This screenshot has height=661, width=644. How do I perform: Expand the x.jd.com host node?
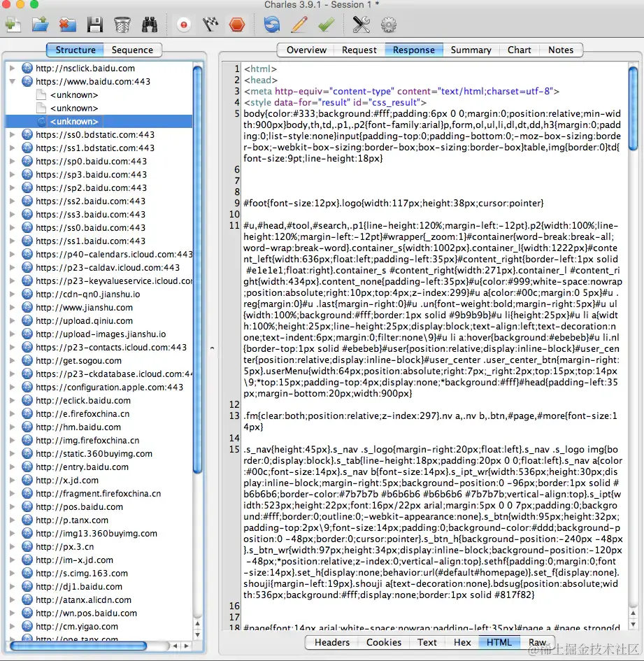12,480
